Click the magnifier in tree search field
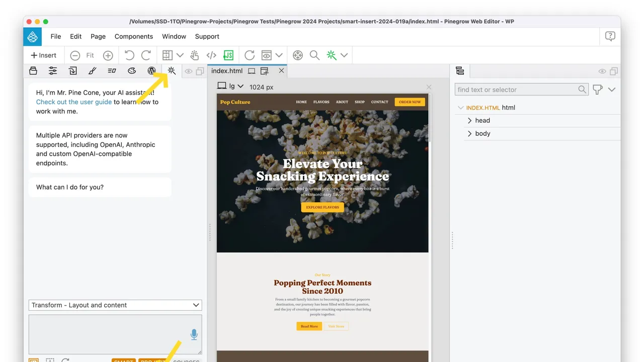Image resolution: width=644 pixels, height=362 pixels. click(x=582, y=89)
